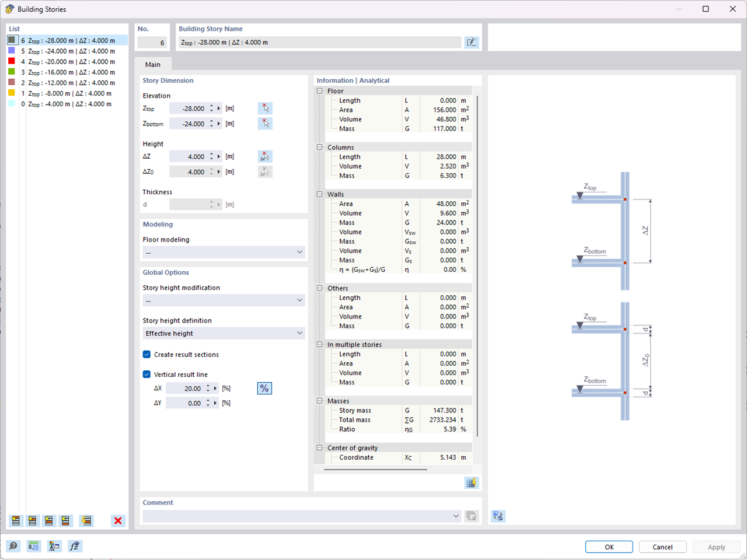Select Zbottom elevation graphically with pointer icon

click(265, 123)
